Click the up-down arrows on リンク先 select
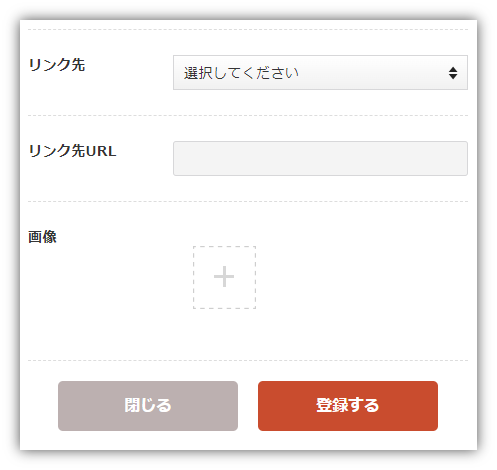This screenshot has width=497, height=470. [453, 73]
